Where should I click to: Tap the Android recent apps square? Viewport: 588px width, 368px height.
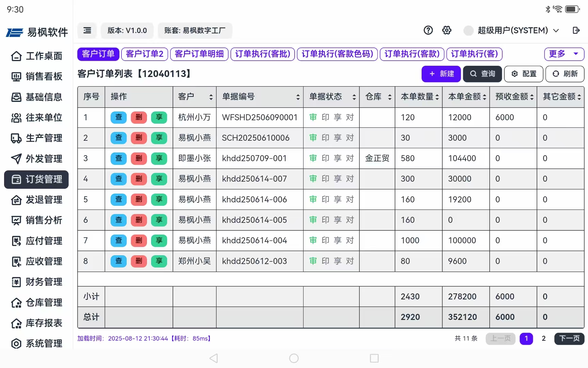click(374, 358)
